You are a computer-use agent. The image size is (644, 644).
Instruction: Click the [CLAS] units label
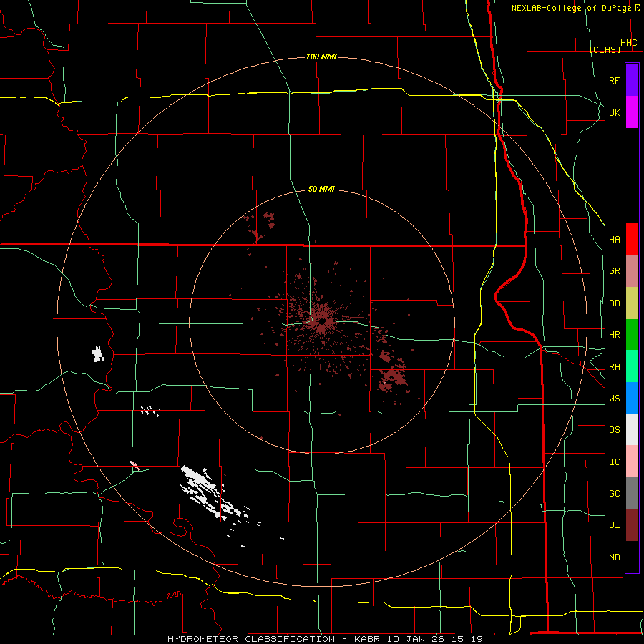click(x=605, y=49)
